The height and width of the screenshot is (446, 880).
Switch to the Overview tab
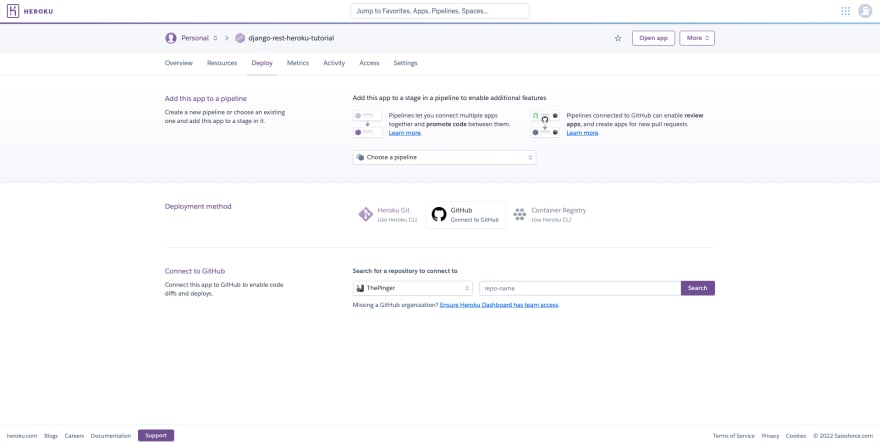(x=178, y=63)
